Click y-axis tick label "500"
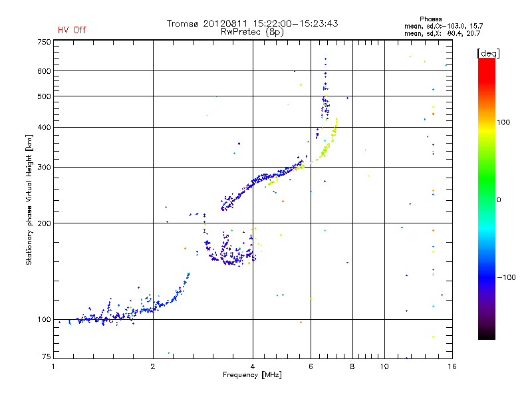Image resolution: width=532 pixels, height=399 pixels. (44, 96)
